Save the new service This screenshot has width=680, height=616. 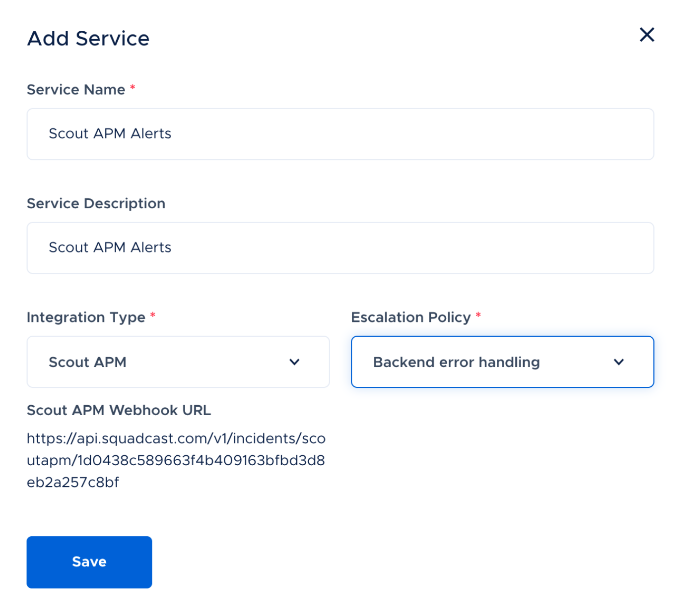pos(89,562)
